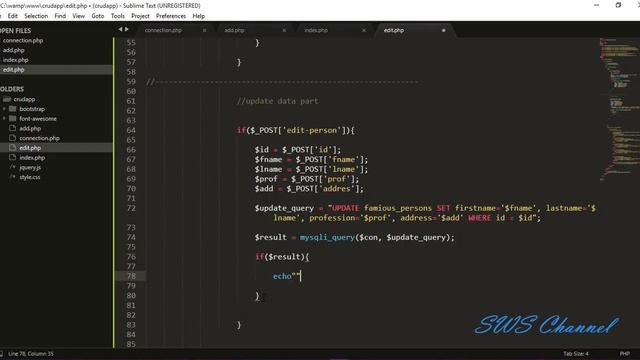Click the font-awesome folder icon
Screen dimensions: 640x360
pos(13,119)
